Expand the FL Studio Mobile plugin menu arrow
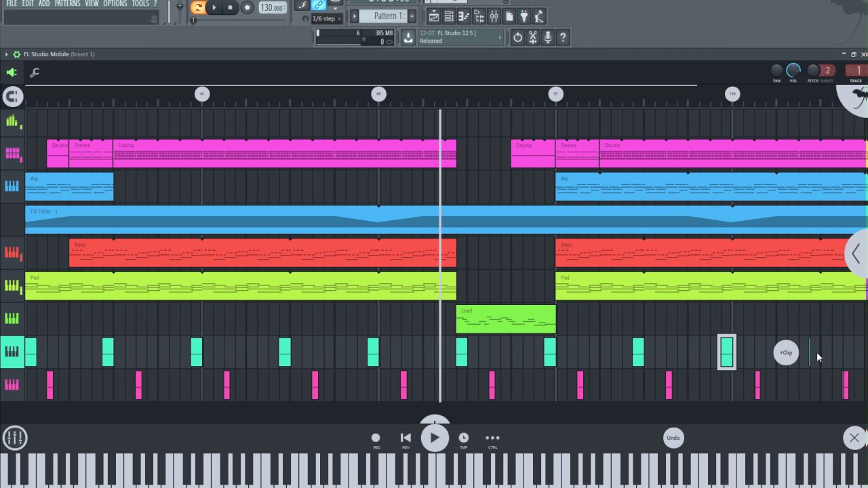 (7, 54)
